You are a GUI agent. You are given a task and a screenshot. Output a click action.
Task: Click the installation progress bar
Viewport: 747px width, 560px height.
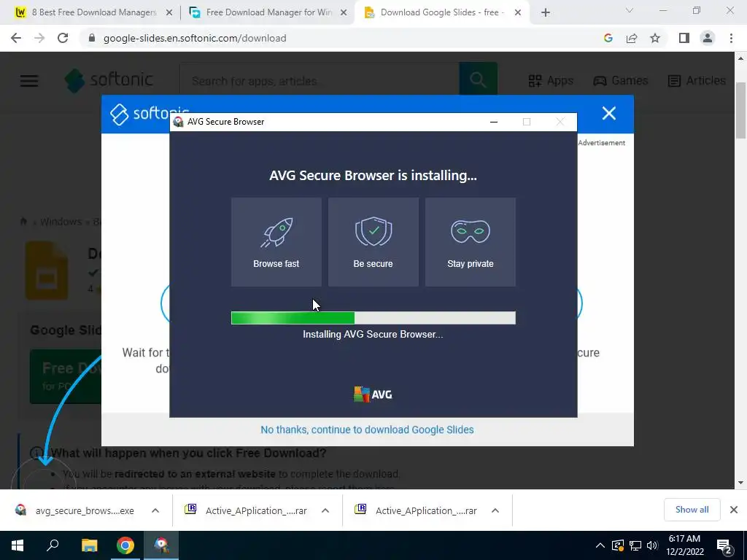click(373, 318)
